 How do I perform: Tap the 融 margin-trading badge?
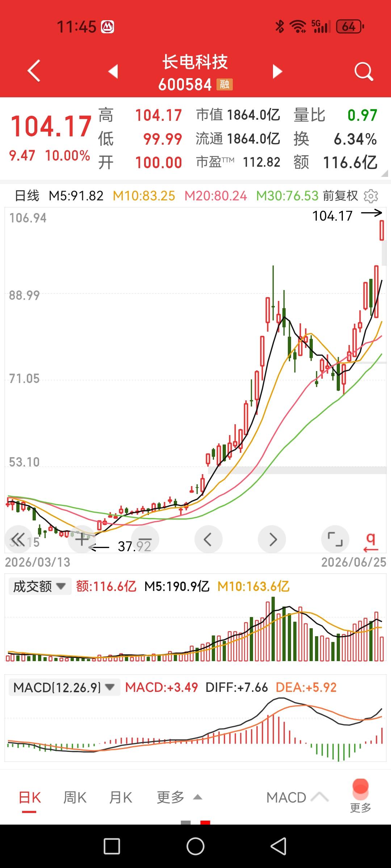224,85
